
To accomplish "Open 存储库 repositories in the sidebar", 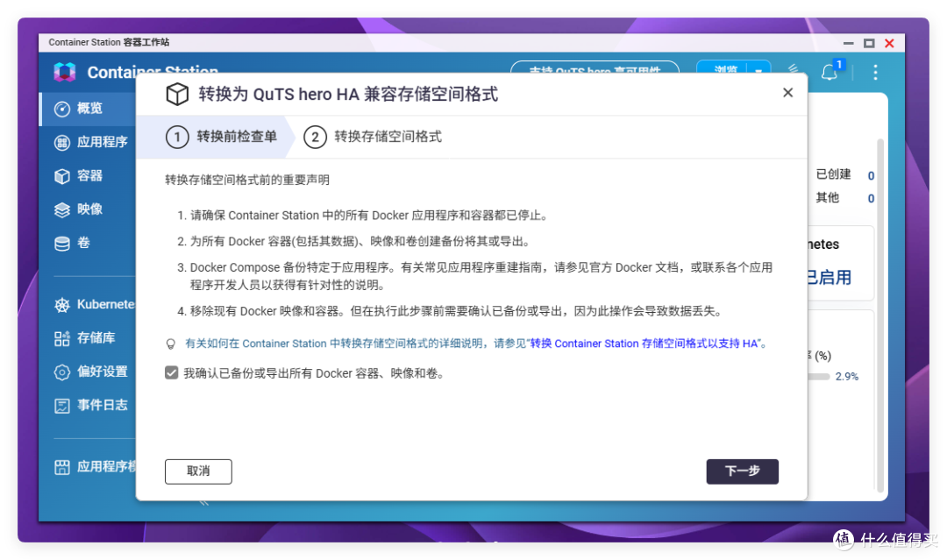I will pyautogui.click(x=89, y=338).
